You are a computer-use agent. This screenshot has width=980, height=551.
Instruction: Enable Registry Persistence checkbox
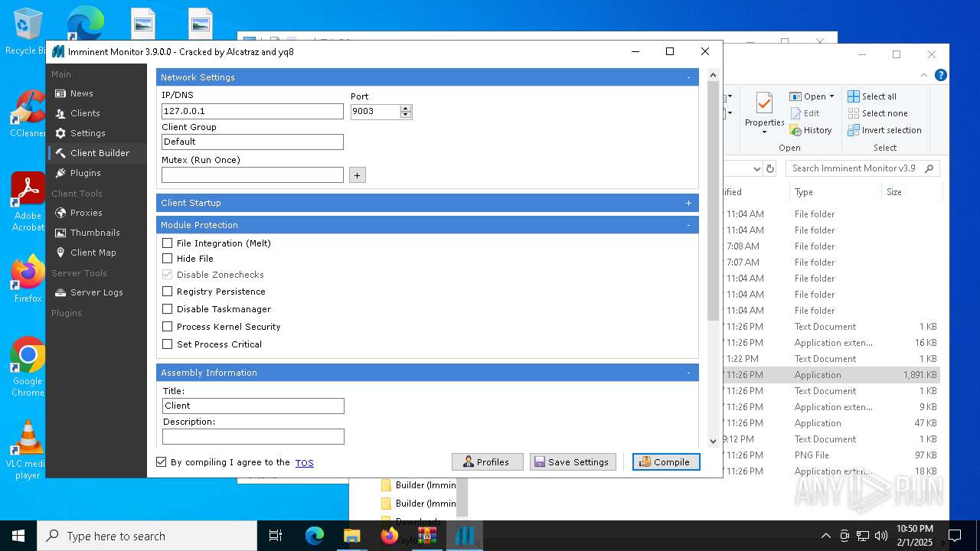[168, 292]
